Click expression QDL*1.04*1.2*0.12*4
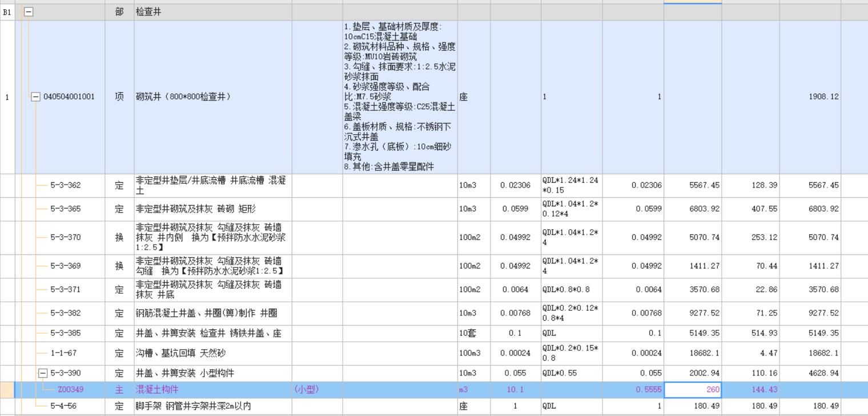Viewport: 868px width, 416px height. point(570,209)
